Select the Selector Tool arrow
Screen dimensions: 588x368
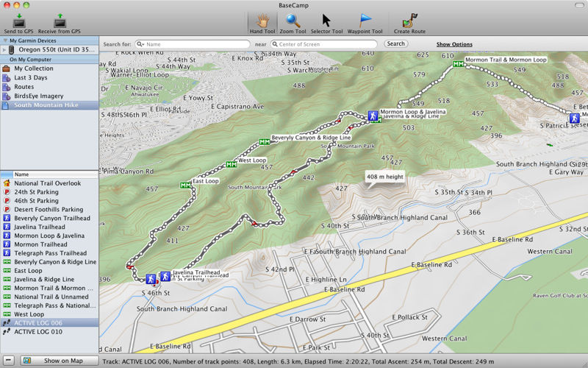tap(326, 21)
